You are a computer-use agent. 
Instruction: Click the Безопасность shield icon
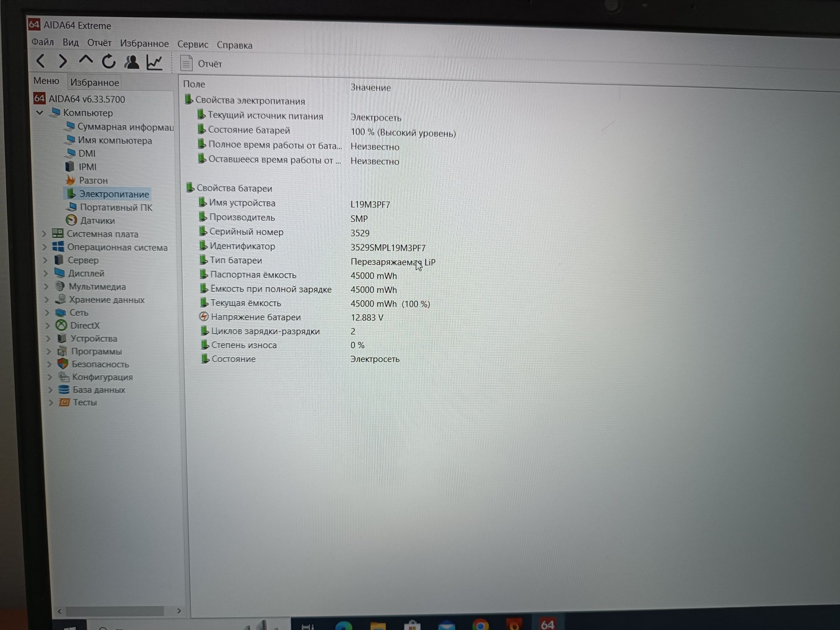(63, 364)
